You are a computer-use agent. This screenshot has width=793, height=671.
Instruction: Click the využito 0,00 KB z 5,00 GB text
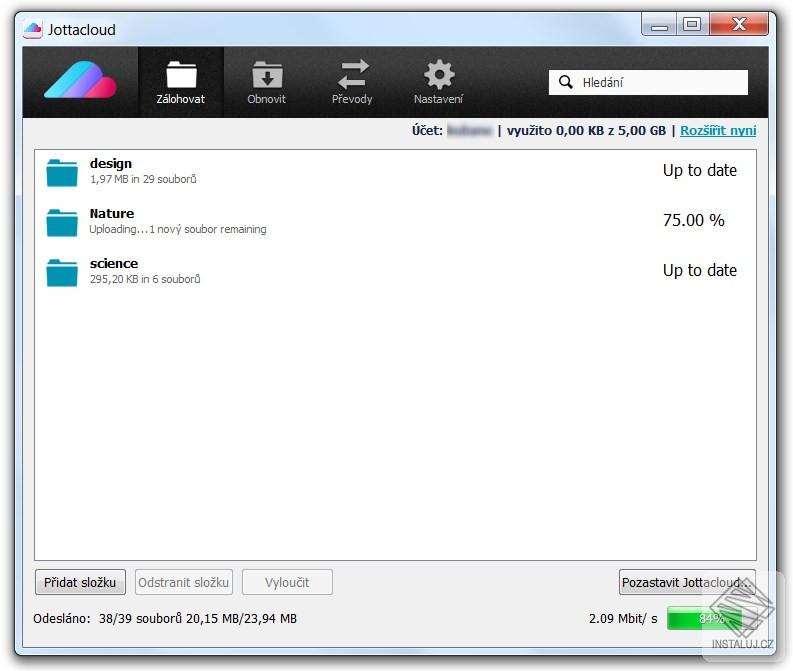coord(586,130)
